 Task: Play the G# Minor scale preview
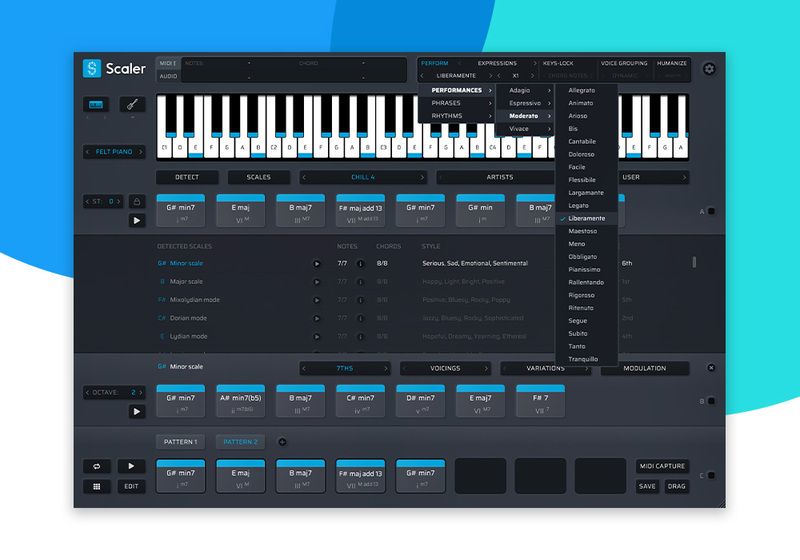(x=316, y=264)
